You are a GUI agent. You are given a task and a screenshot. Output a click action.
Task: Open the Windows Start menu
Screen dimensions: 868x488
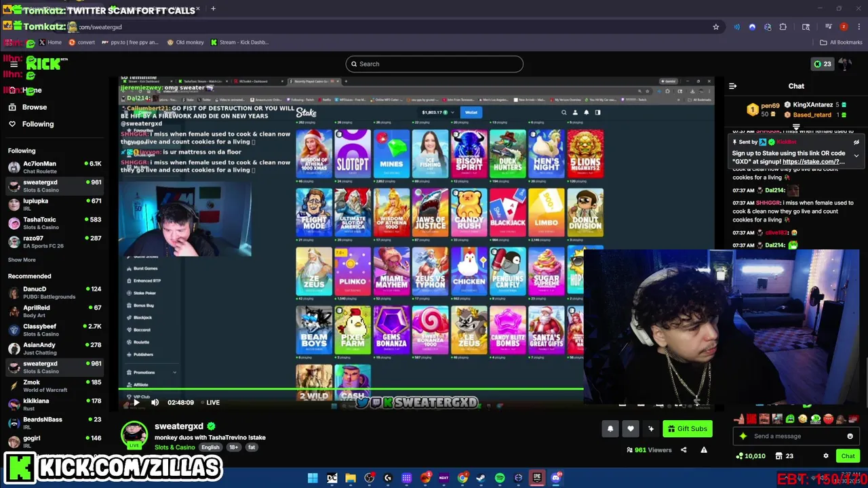(x=313, y=479)
